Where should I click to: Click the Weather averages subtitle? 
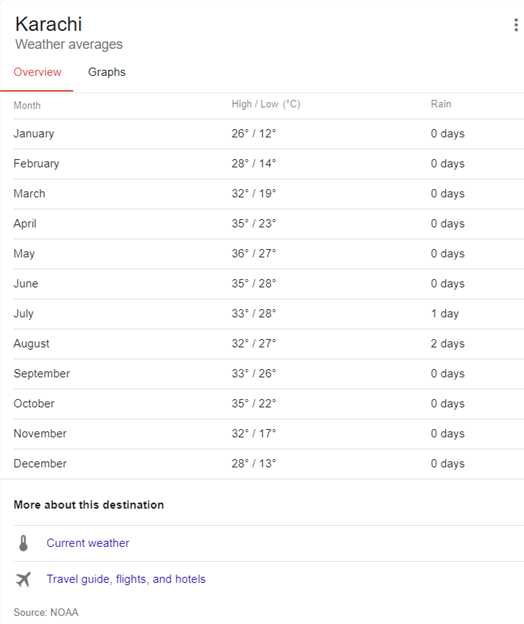[69, 44]
